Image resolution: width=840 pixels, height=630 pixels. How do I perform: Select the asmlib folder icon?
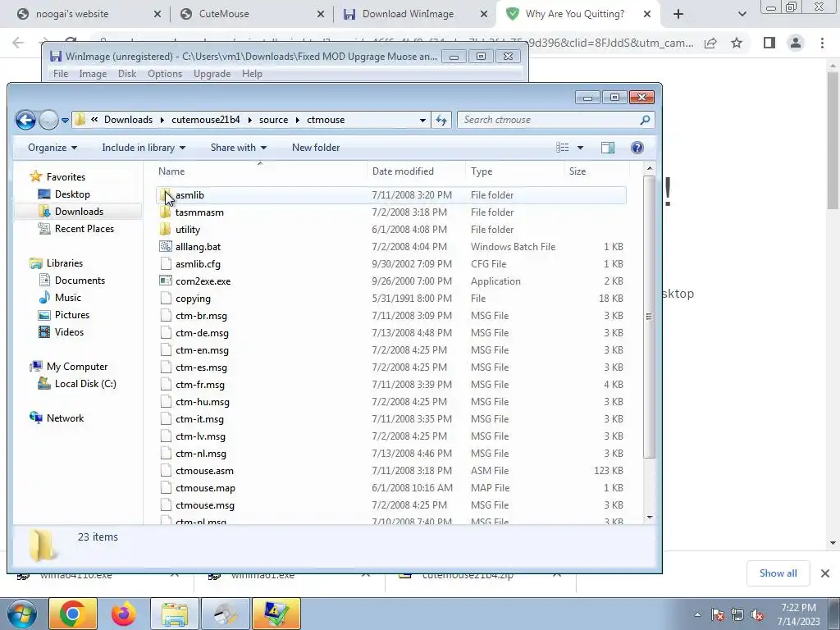pos(166,195)
